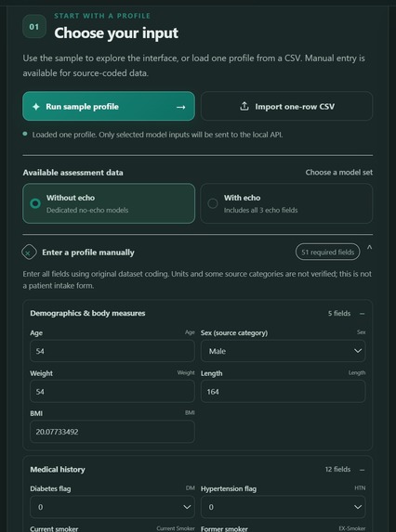Click the Length input field
The height and width of the screenshot is (532, 396).
click(x=283, y=392)
